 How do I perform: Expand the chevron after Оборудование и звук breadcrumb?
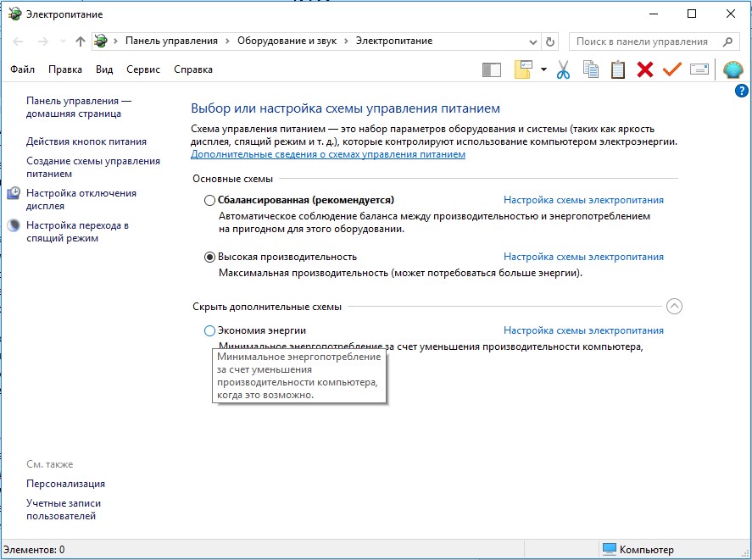coord(346,42)
